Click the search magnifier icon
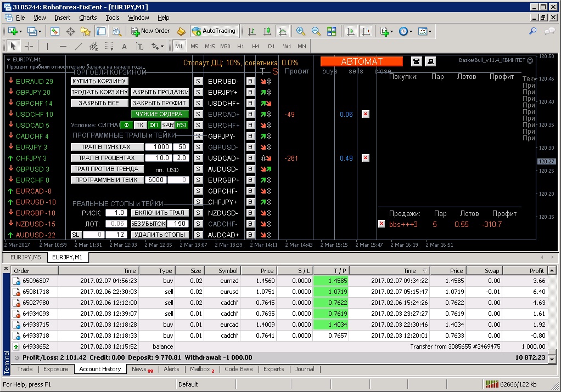Viewport: 561px width, 392px height. click(x=532, y=31)
